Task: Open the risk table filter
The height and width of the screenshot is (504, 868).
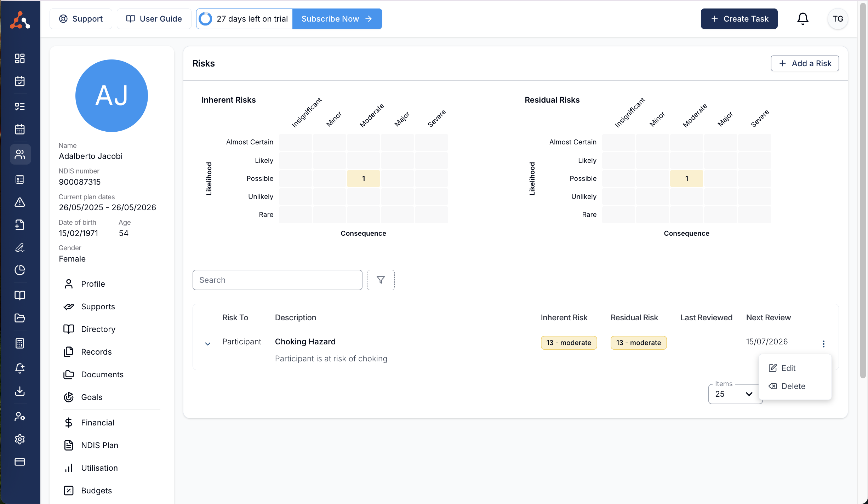Action: coord(381,280)
